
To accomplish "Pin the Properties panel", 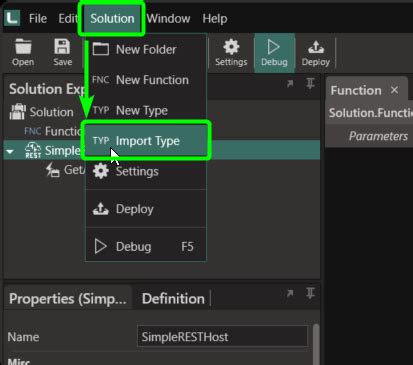I will pos(310,293).
